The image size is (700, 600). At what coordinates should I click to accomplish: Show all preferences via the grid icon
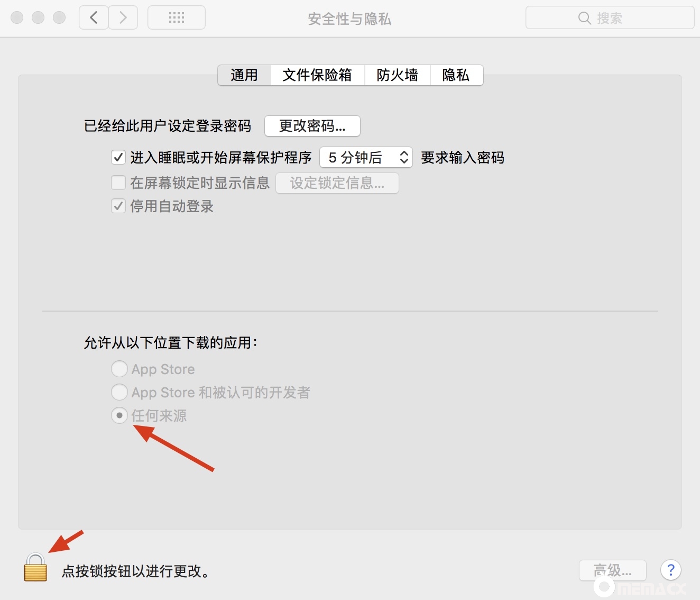tap(177, 18)
